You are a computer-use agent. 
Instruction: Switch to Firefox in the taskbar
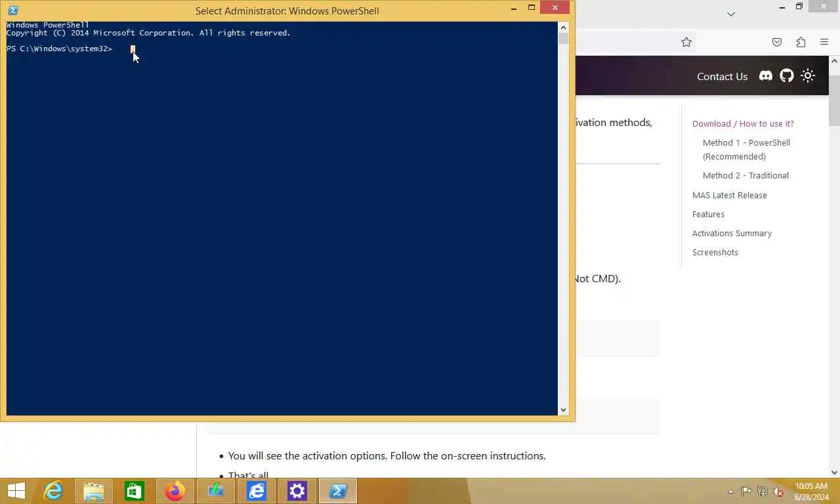tap(175, 491)
